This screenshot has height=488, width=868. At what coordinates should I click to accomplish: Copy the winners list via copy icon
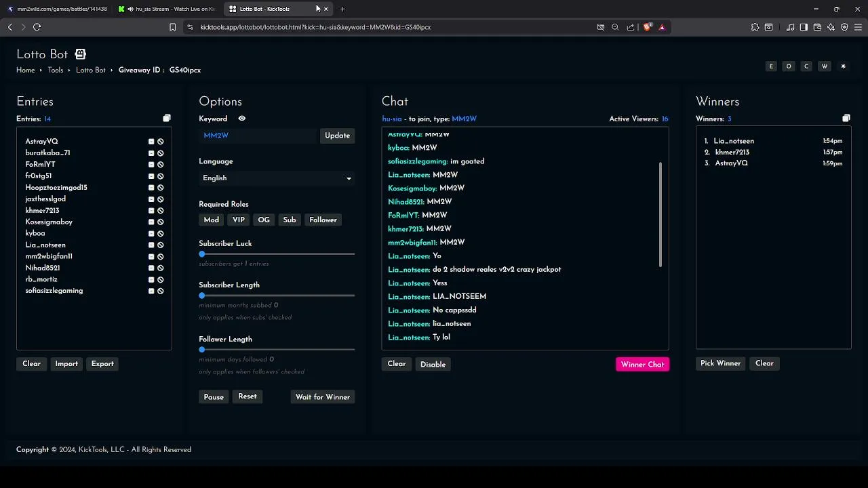point(846,119)
